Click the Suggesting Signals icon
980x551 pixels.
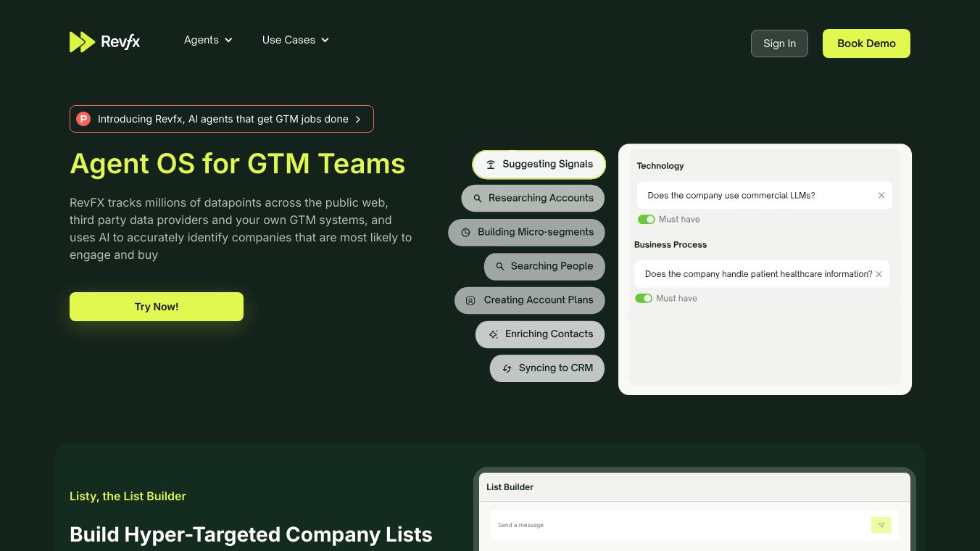click(x=491, y=165)
